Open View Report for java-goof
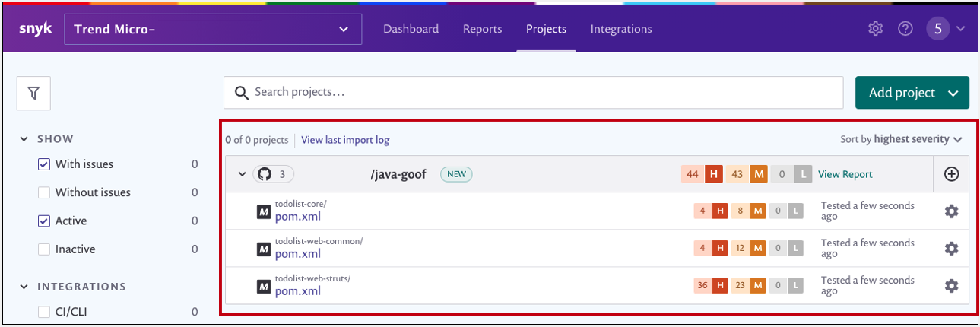 pos(845,174)
